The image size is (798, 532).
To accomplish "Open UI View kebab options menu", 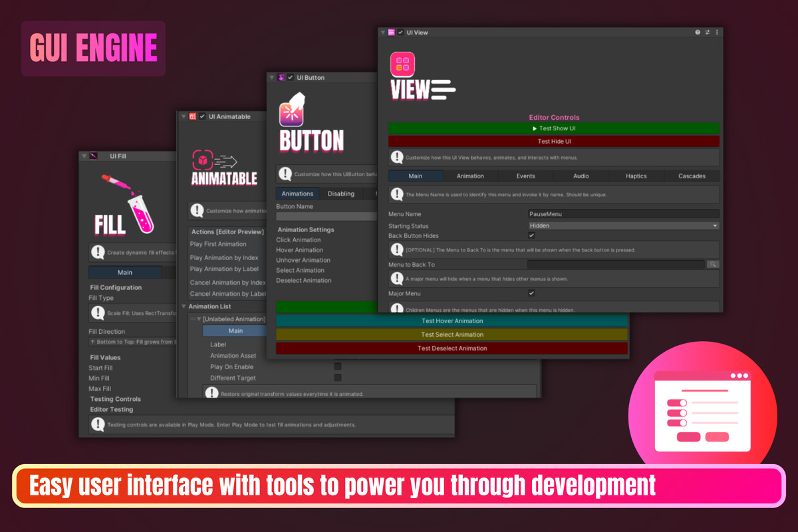I will point(716,32).
